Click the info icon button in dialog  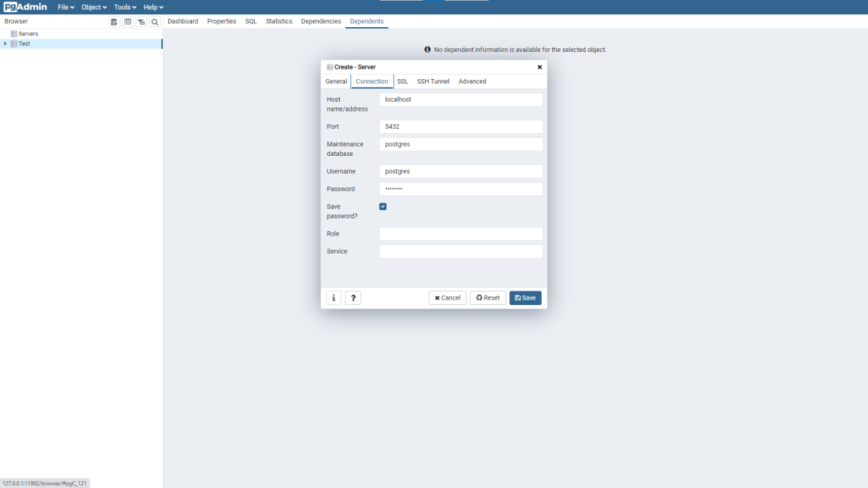[x=334, y=297]
